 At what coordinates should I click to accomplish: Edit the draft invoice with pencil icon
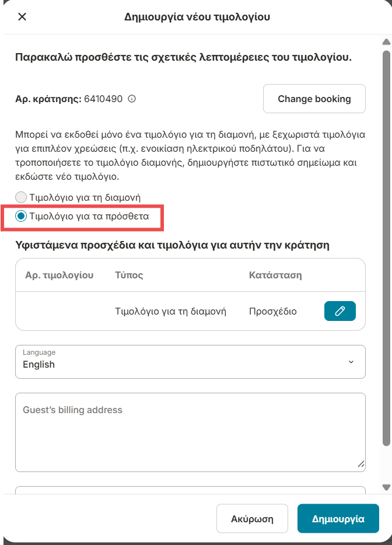click(339, 311)
